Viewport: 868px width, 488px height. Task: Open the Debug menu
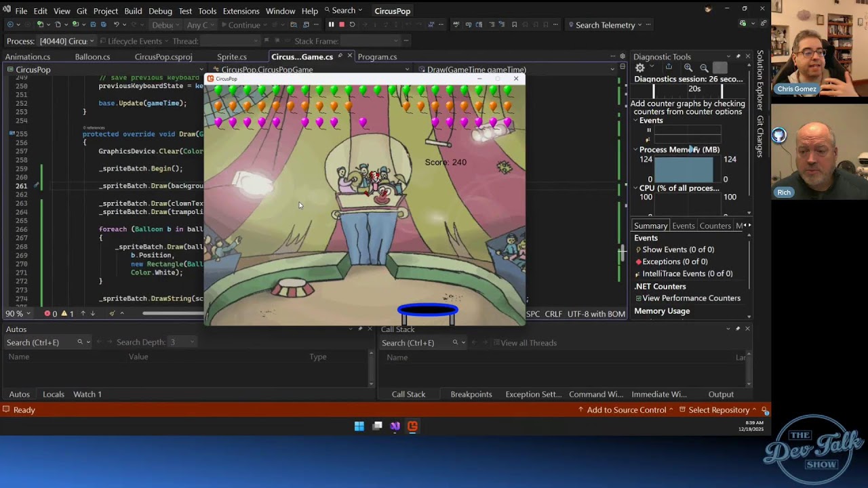point(160,11)
